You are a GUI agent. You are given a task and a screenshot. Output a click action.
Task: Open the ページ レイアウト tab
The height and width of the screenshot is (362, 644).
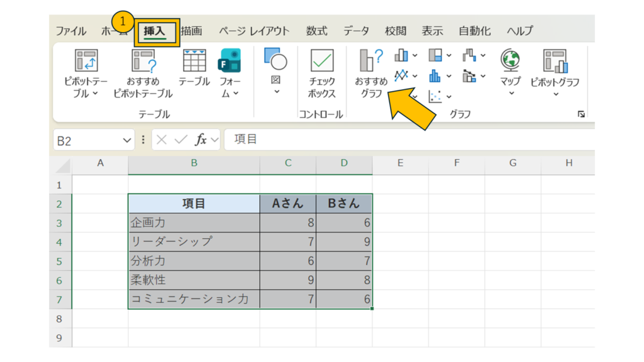pyautogui.click(x=254, y=31)
